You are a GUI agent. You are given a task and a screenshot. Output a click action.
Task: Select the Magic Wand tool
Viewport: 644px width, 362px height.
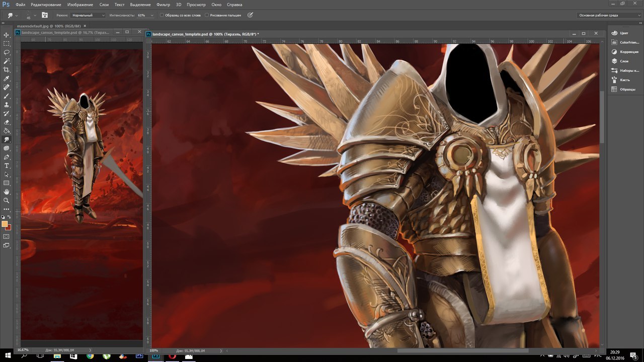click(7, 61)
